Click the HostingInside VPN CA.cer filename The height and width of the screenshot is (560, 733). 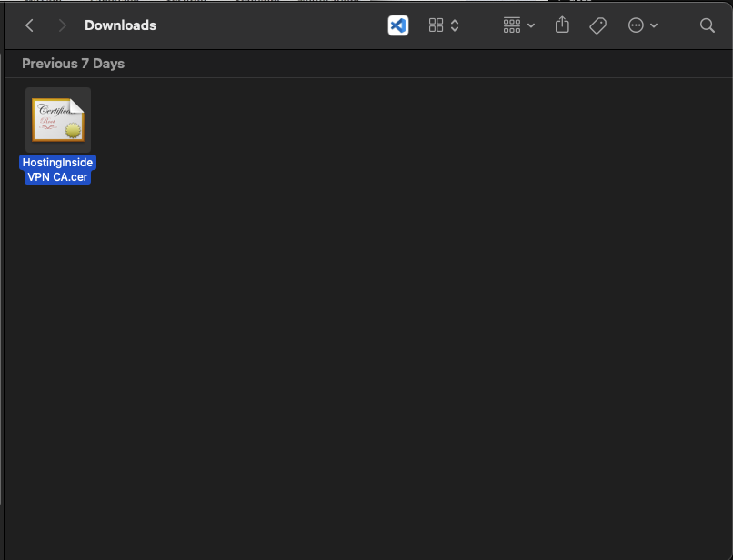57,170
